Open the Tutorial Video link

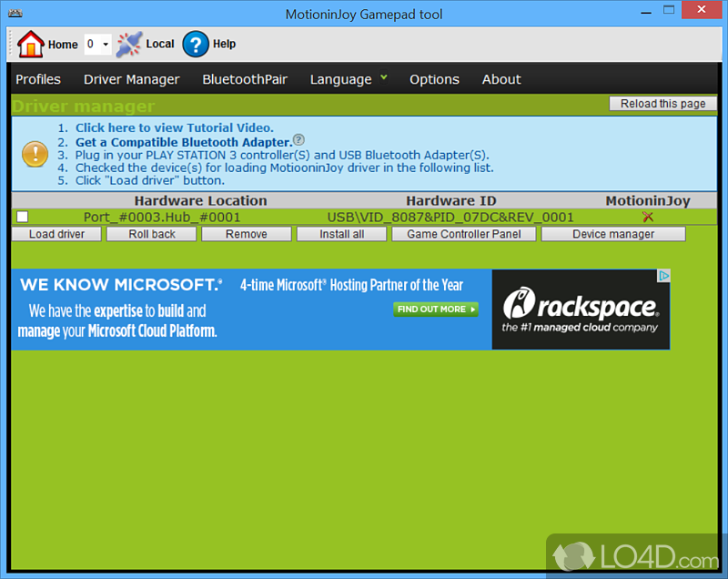pos(175,127)
